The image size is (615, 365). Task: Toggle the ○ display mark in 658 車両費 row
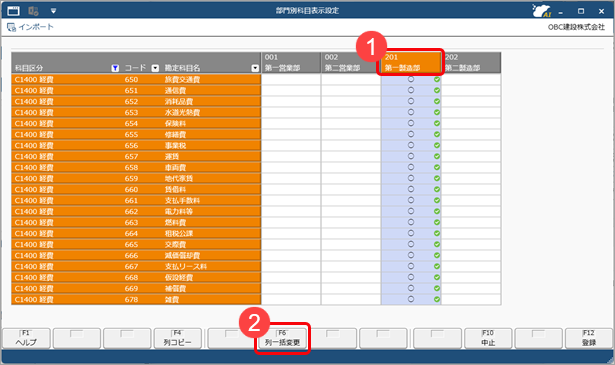tap(411, 167)
